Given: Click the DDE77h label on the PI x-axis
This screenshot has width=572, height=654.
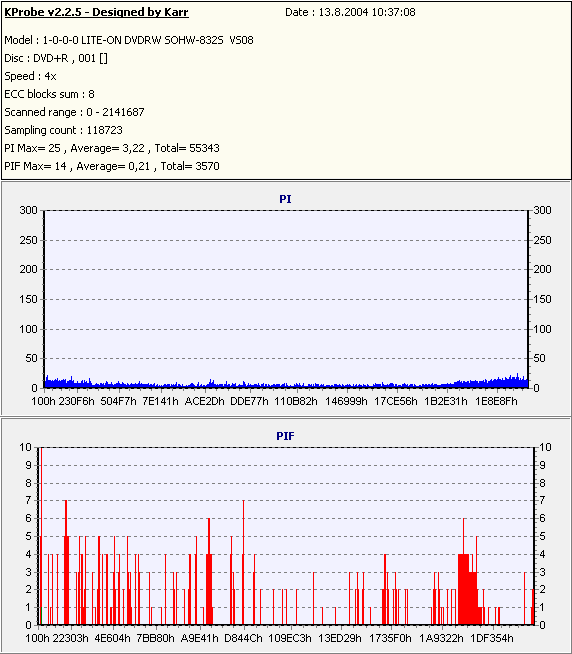Looking at the screenshot, I should 249,401.
